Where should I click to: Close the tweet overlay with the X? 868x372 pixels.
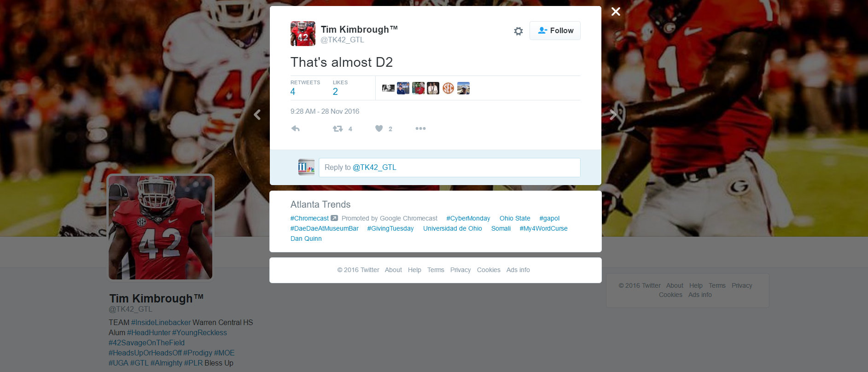[616, 12]
